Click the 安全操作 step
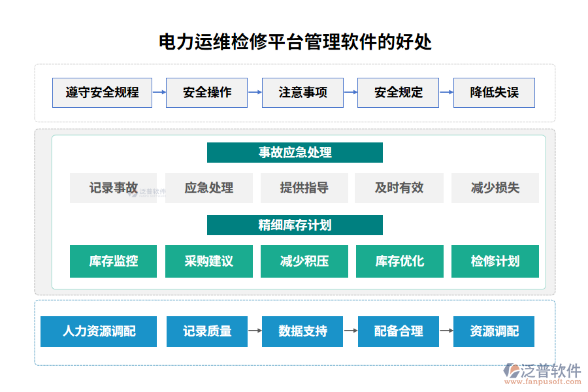Screen dimensions: 588x392 206,93
